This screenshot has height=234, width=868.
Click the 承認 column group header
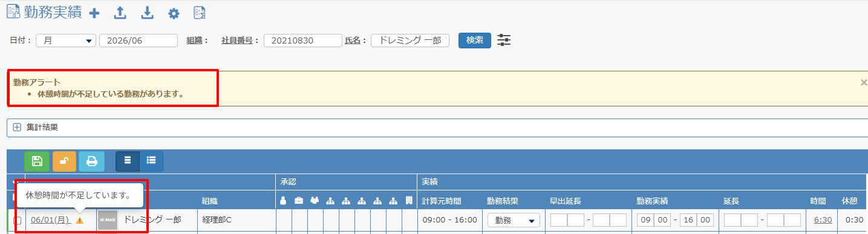289,181
